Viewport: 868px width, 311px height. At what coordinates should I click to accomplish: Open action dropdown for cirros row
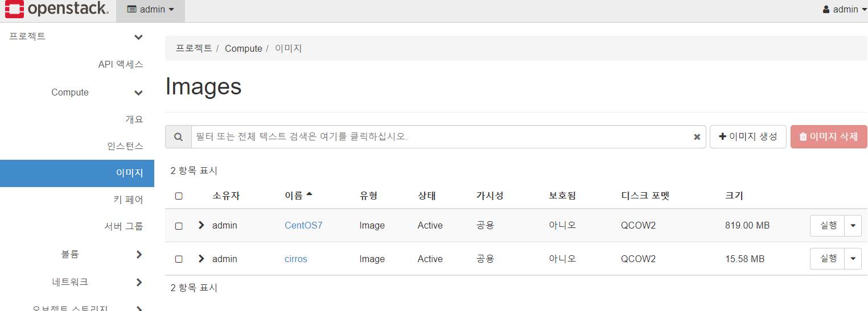tap(853, 259)
